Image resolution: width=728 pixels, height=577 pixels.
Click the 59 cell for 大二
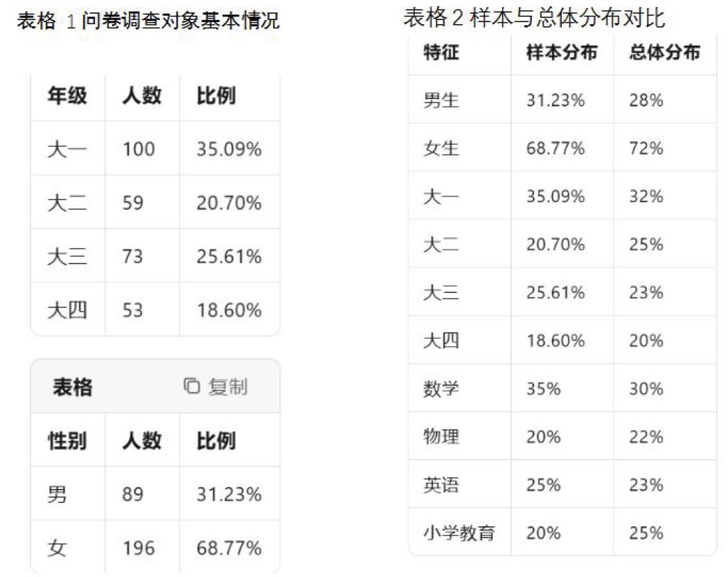tap(133, 203)
